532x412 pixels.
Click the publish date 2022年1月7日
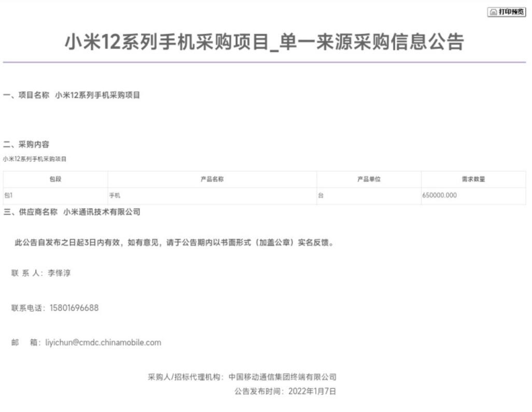click(312, 391)
